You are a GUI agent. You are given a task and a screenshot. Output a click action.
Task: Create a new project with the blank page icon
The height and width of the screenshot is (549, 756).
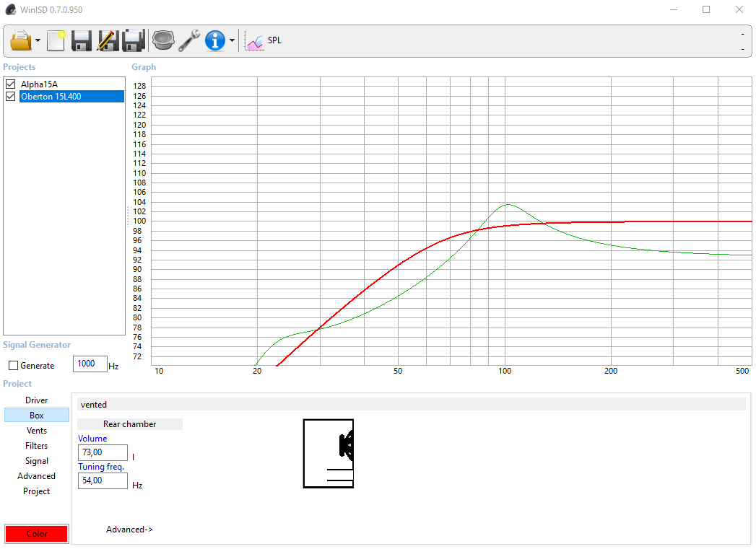56,40
